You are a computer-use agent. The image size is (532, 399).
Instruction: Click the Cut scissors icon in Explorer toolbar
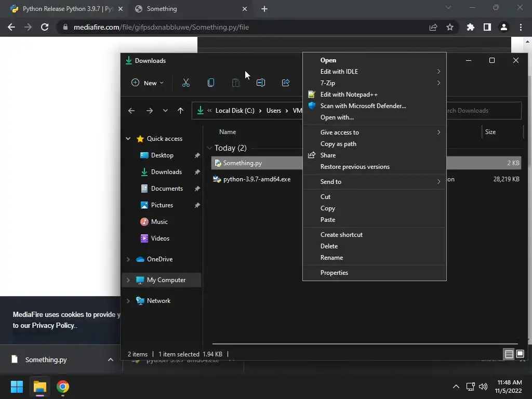(x=186, y=83)
